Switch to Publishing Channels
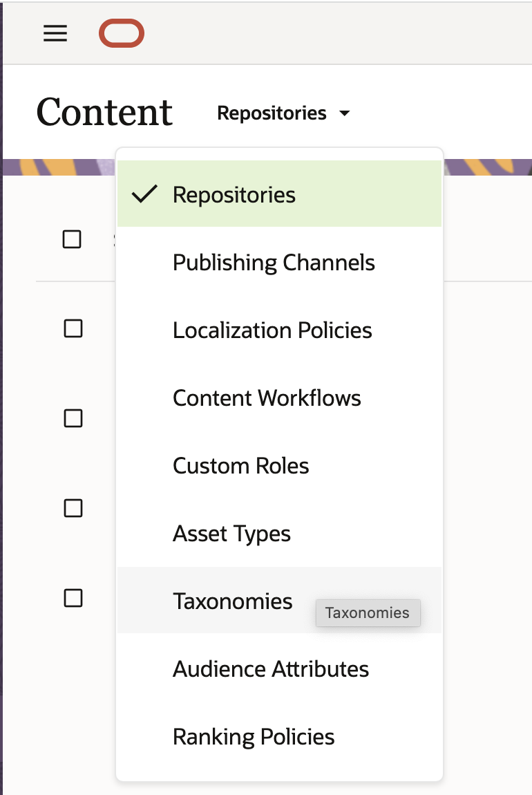Screen dimensions: 532x795 274,263
